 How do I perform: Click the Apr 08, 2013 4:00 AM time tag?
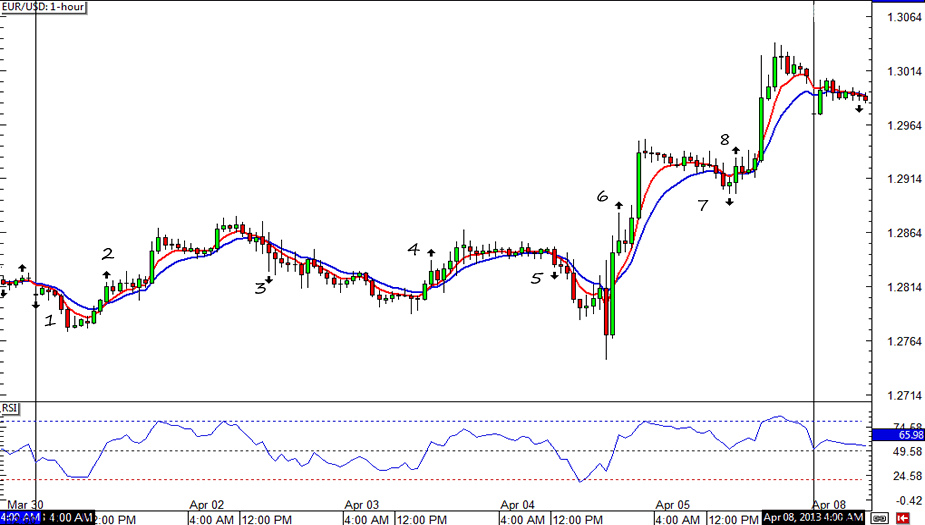[814, 518]
